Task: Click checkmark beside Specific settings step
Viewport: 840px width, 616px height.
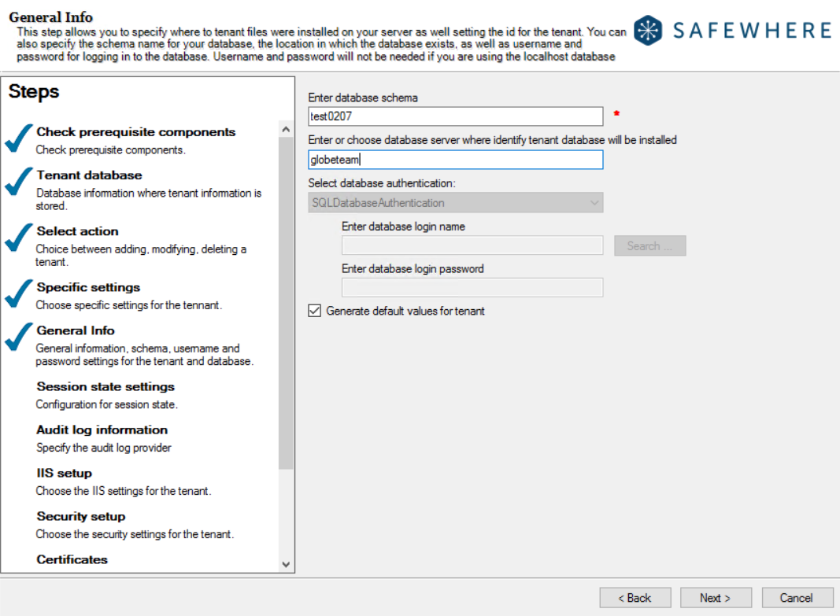Action: pyautogui.click(x=19, y=293)
